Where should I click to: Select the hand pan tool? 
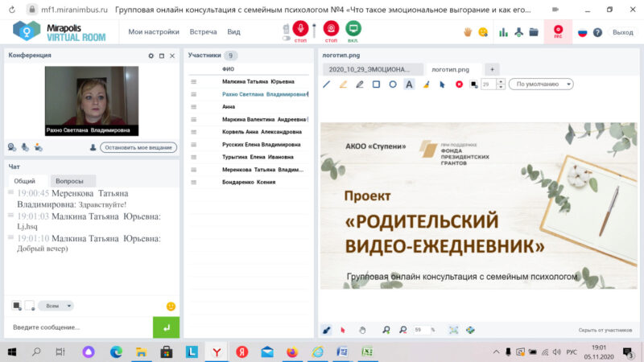click(361, 330)
